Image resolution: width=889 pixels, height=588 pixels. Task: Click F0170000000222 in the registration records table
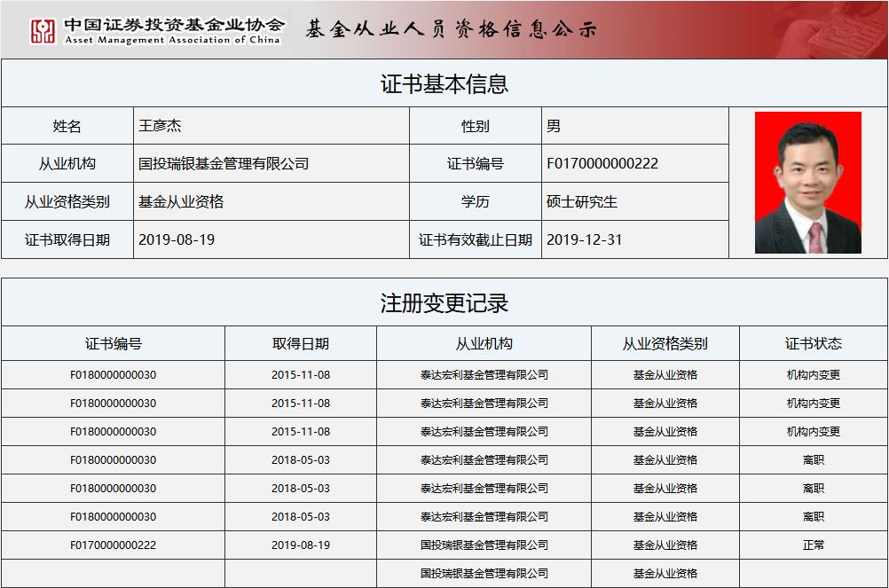114,545
